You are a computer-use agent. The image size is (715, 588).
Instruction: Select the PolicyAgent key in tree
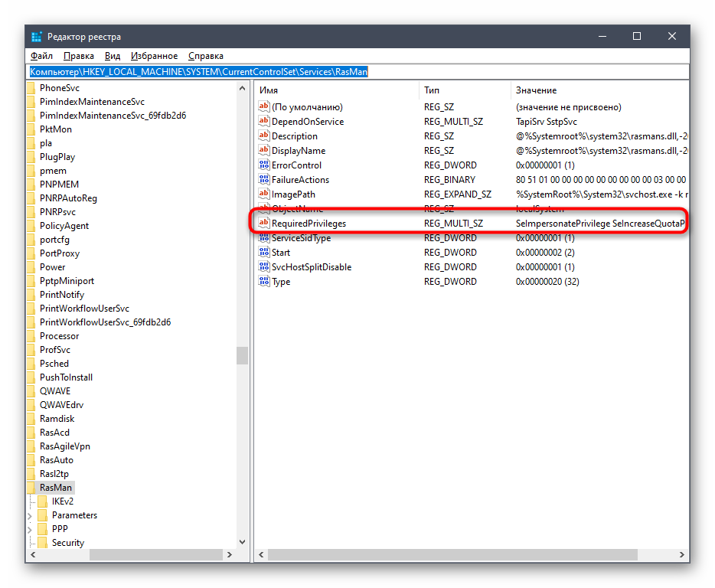pyautogui.click(x=64, y=226)
